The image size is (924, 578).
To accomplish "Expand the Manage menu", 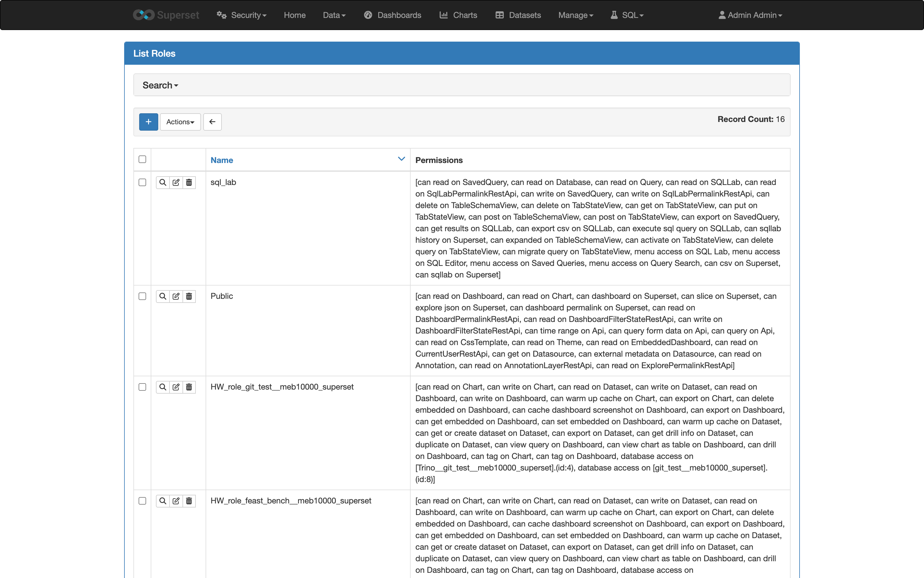I will (x=576, y=15).
